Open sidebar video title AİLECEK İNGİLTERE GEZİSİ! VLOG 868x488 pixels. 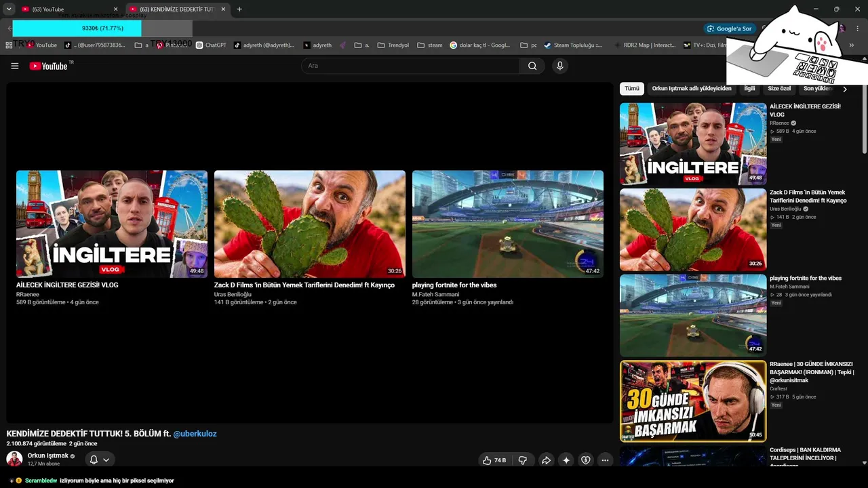pos(805,110)
